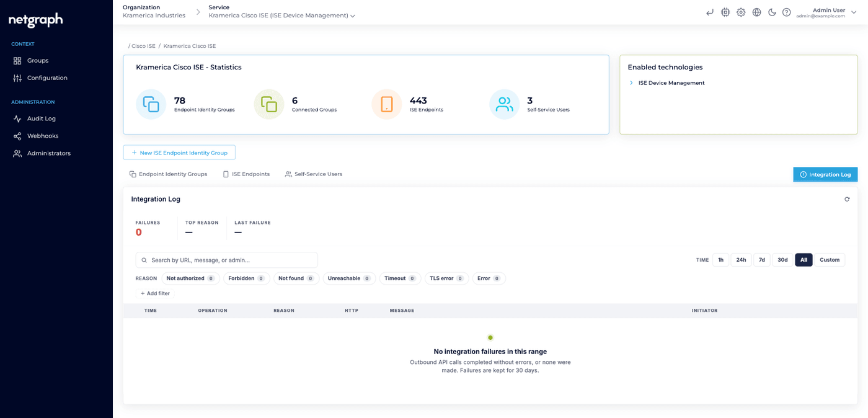Open the Service selector dropdown
Viewport: 868px width, 418px height.
pyautogui.click(x=282, y=16)
